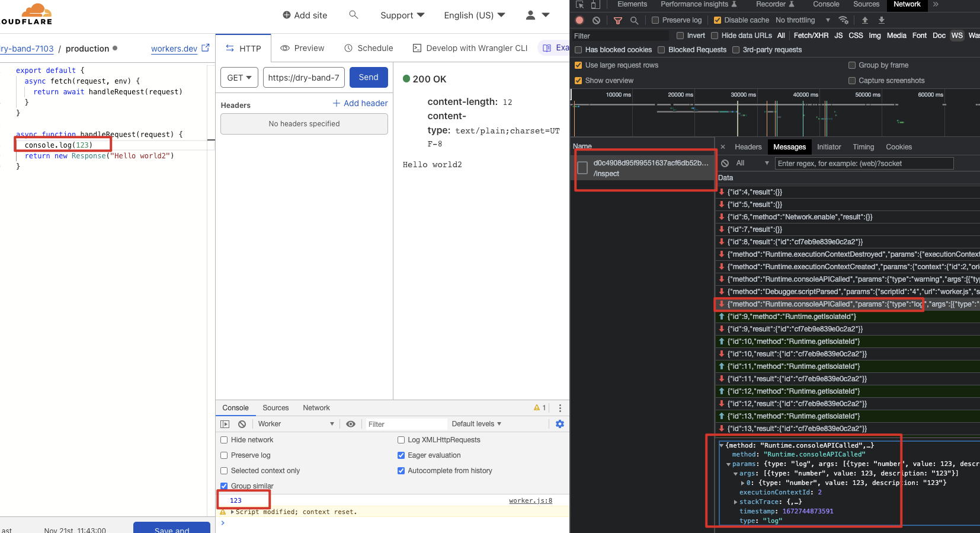This screenshot has height=533, width=980.
Task: Open the Timing tab of the request
Action: coord(863,147)
